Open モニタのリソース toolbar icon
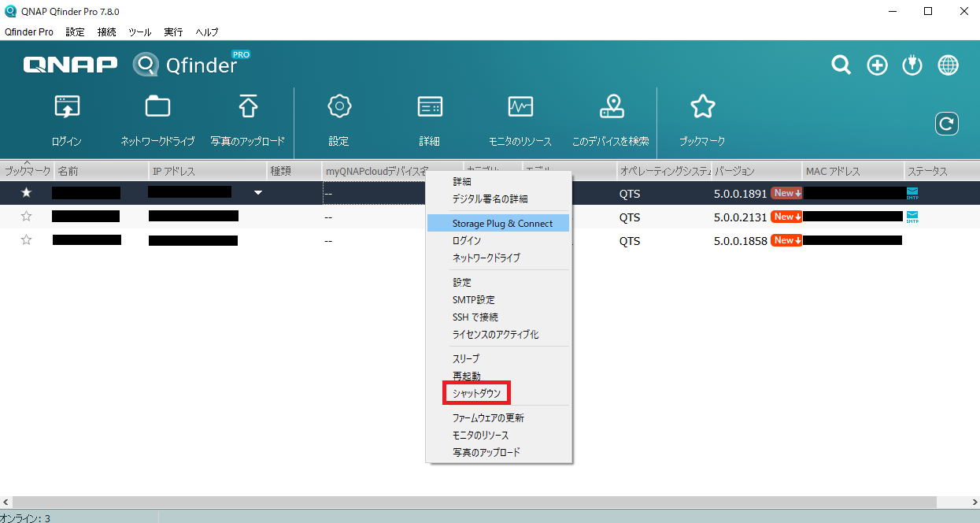This screenshot has height=523, width=980. pos(520,106)
